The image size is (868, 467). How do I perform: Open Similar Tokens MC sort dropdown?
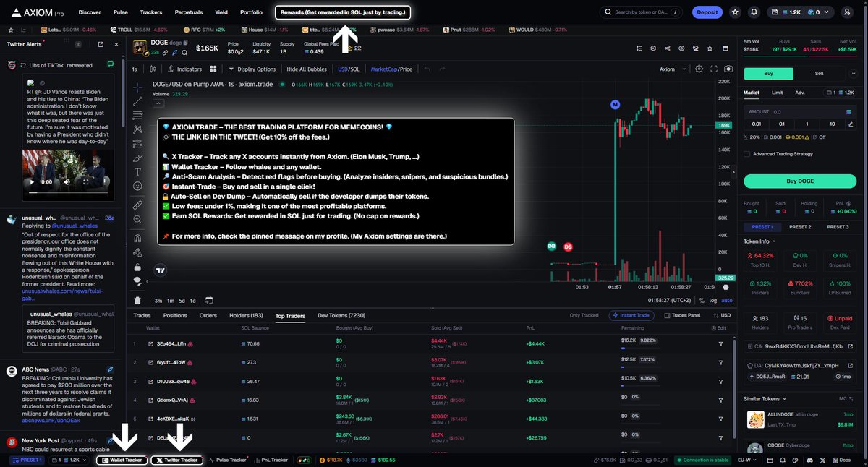pos(846,398)
